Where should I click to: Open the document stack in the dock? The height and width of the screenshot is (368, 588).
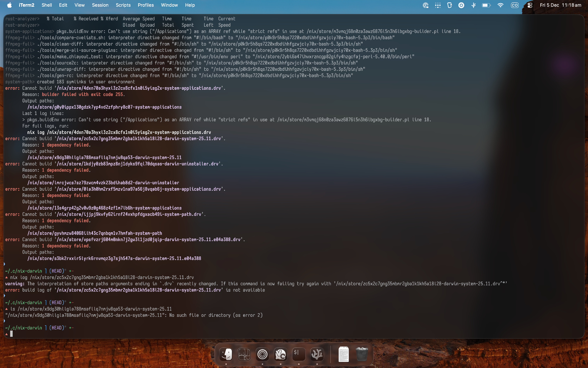[343, 354]
